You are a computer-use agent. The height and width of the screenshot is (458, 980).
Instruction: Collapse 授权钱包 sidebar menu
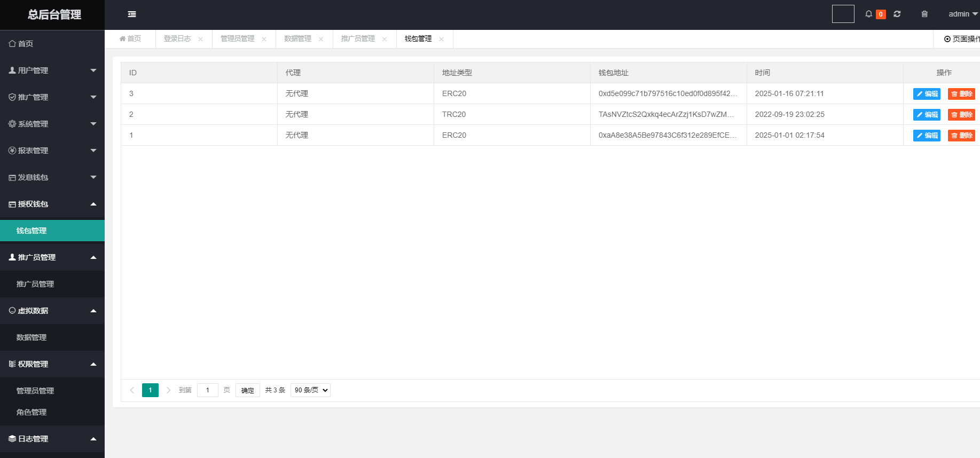click(x=52, y=204)
